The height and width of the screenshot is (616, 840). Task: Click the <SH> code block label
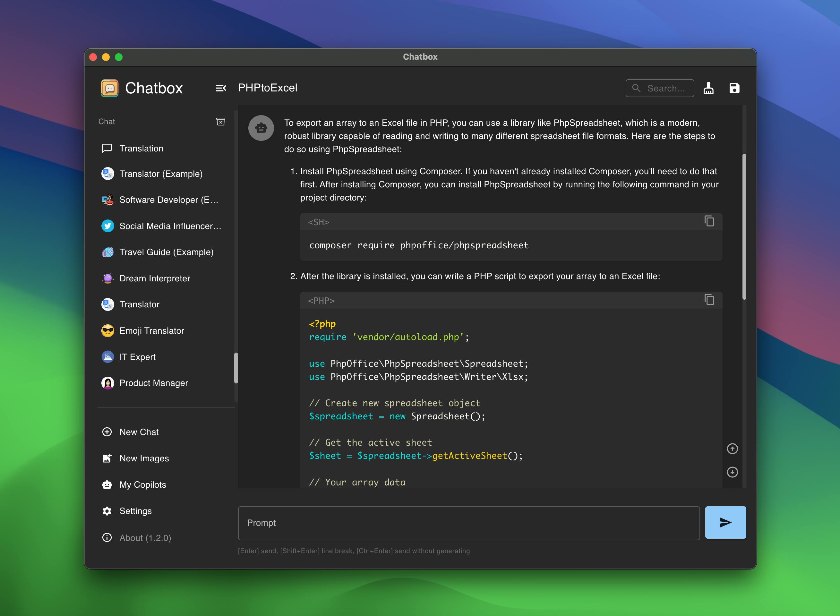pyautogui.click(x=318, y=222)
